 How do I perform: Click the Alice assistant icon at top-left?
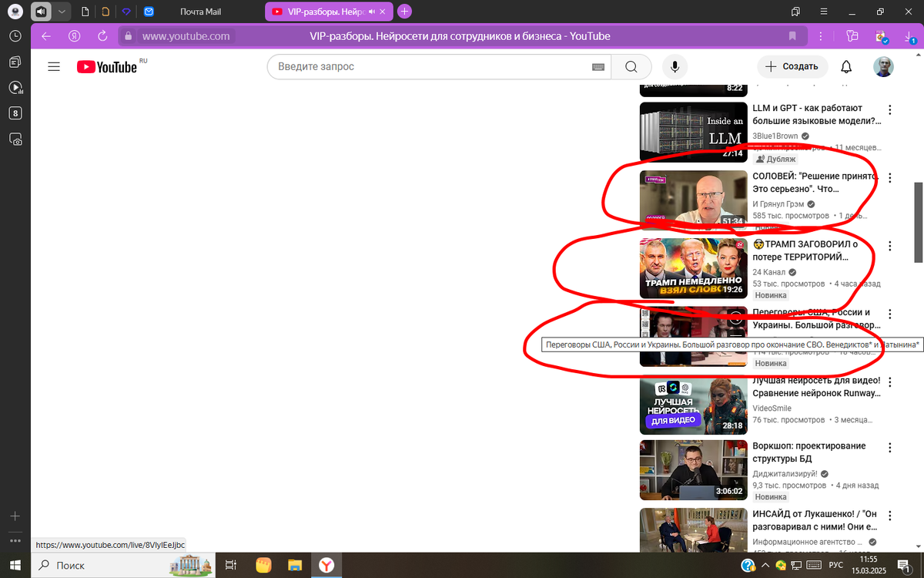(x=15, y=12)
